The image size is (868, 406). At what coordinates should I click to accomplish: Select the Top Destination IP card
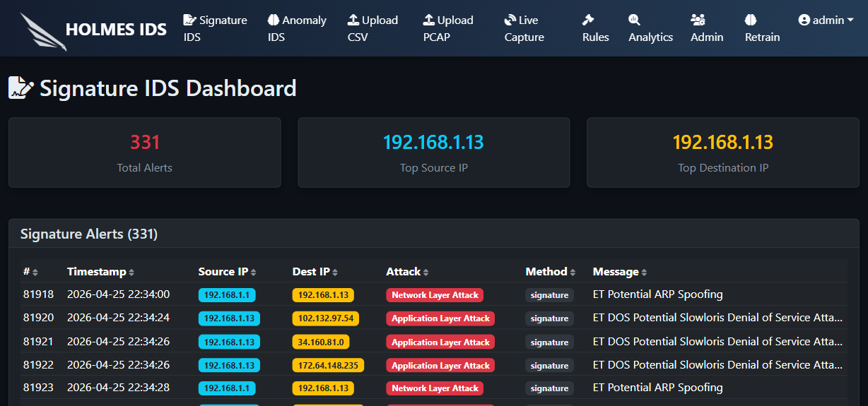723,153
